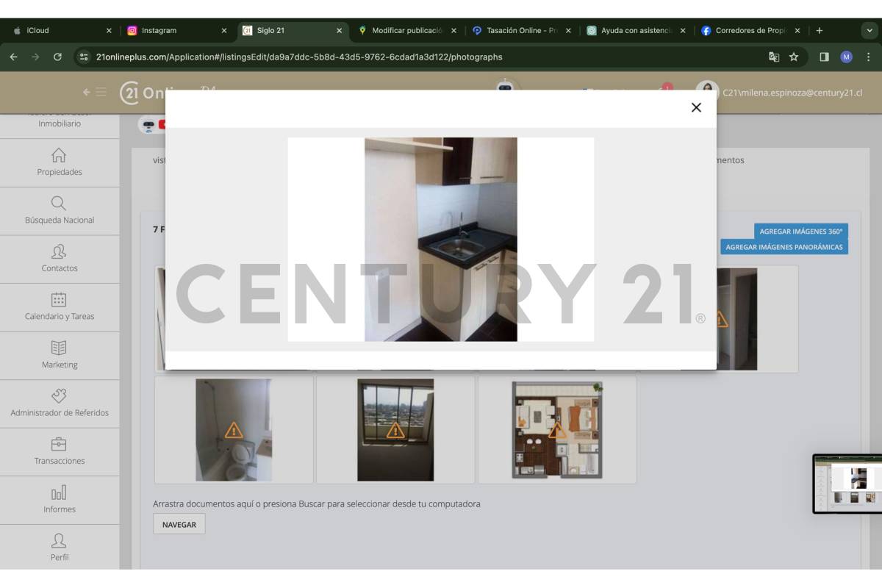The height and width of the screenshot is (588, 882).
Task: Click the Century 21 Online logo
Action: coord(168,93)
